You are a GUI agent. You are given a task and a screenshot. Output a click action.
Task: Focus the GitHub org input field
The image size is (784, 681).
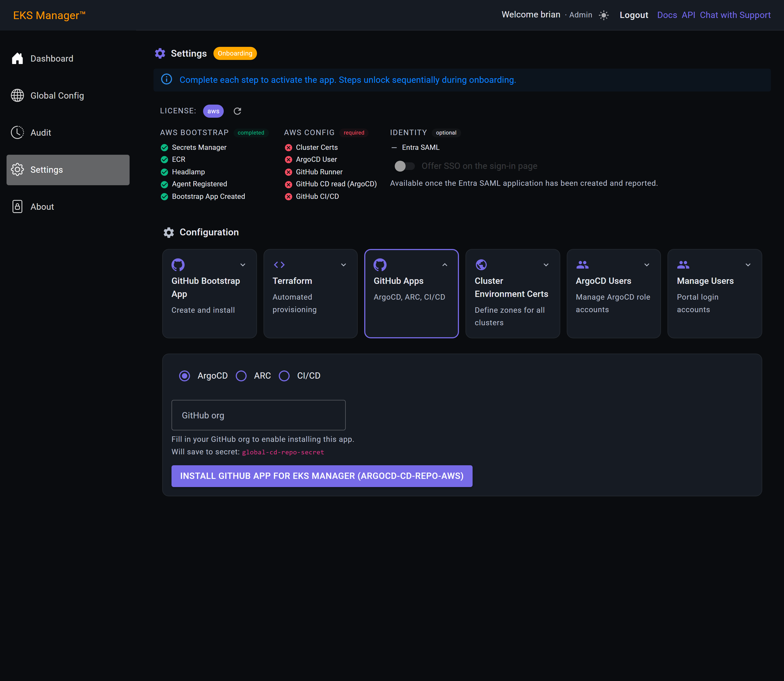pos(258,415)
